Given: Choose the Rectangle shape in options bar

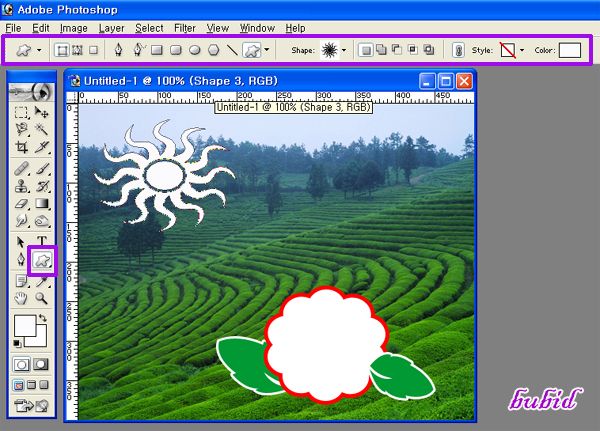Looking at the screenshot, I should tap(157, 50).
